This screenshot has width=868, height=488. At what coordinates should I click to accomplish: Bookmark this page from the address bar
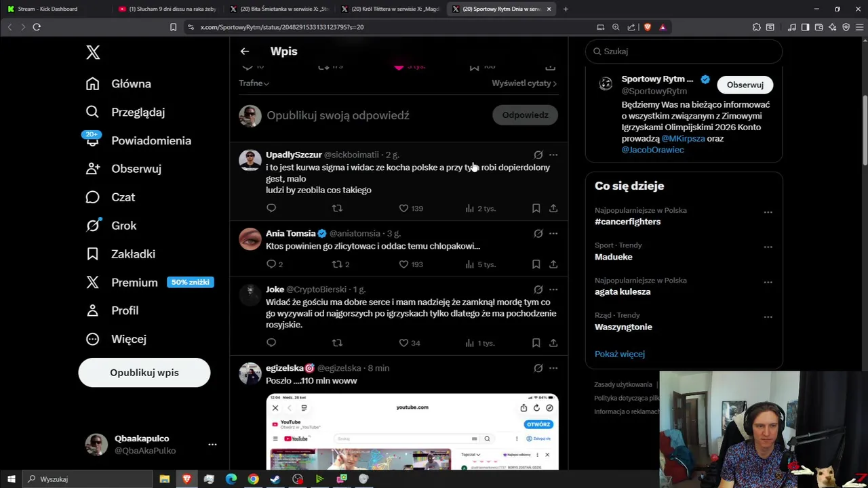coord(173,27)
